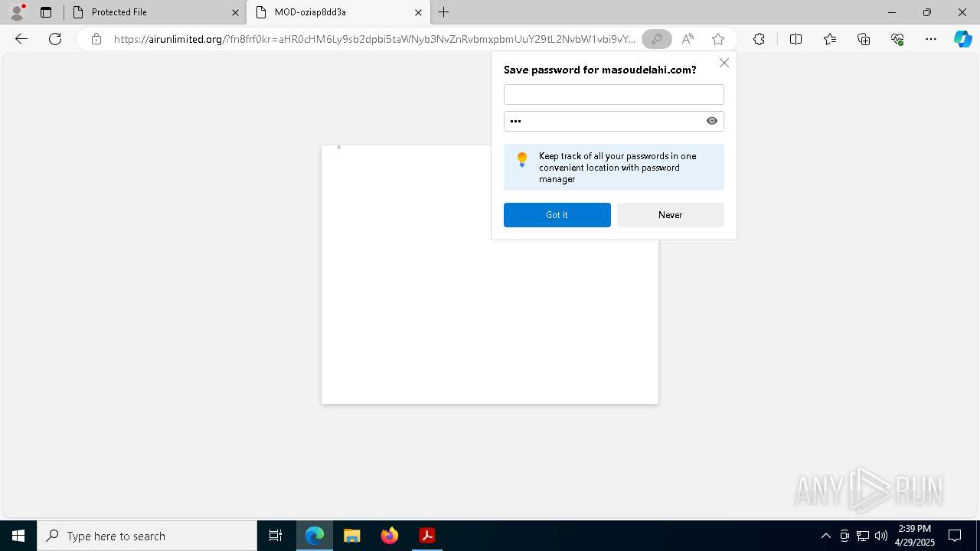Open Windows Start menu
Viewport: 980px width, 551px height.
pos(18,536)
